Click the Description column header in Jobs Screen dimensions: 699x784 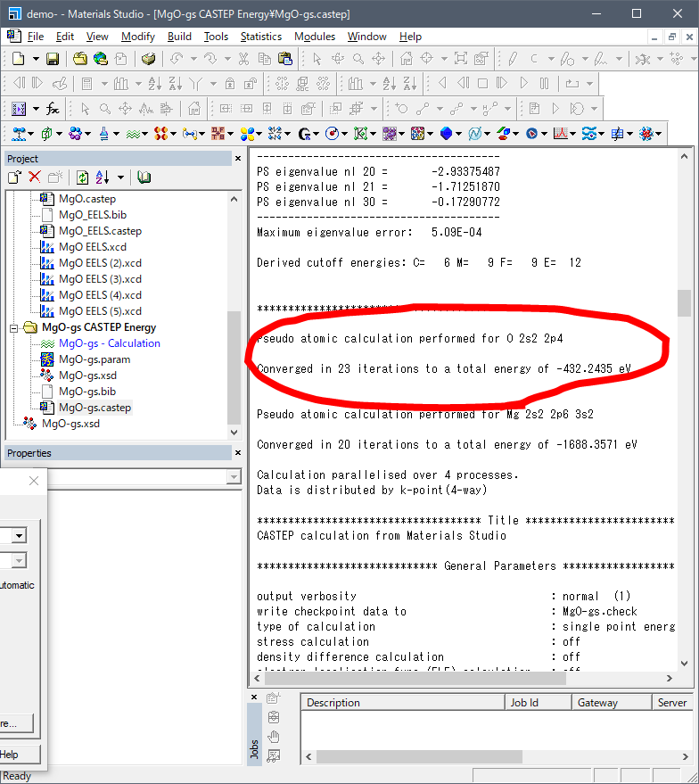click(x=403, y=703)
